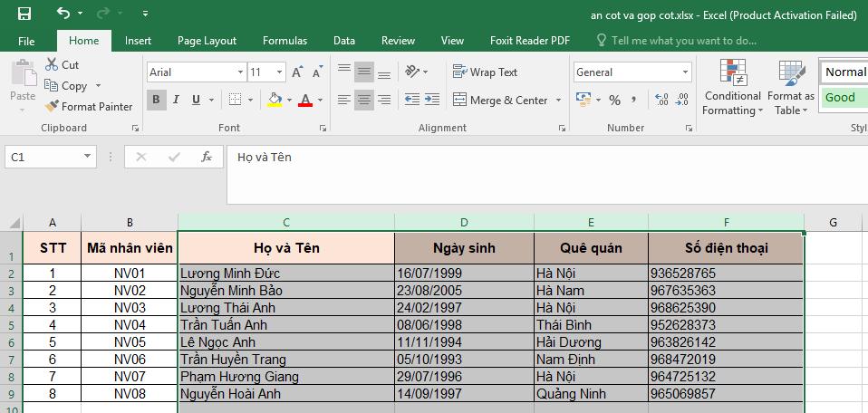Image resolution: width=868 pixels, height=413 pixels.
Task: Align text left
Action: pos(343,101)
